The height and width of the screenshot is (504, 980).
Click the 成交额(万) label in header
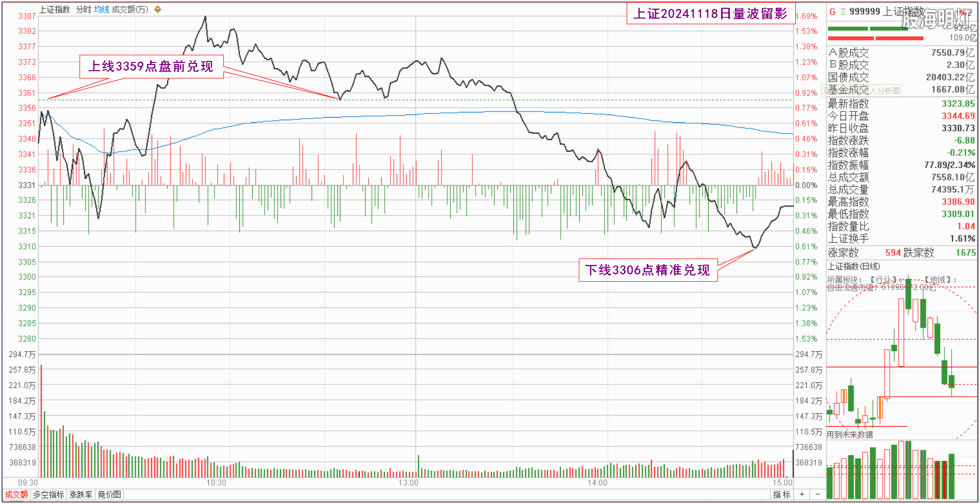[130, 9]
